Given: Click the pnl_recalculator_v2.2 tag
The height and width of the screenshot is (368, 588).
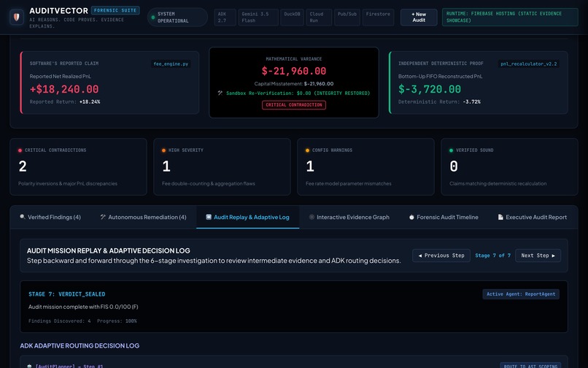Looking at the screenshot, I should coord(528,64).
